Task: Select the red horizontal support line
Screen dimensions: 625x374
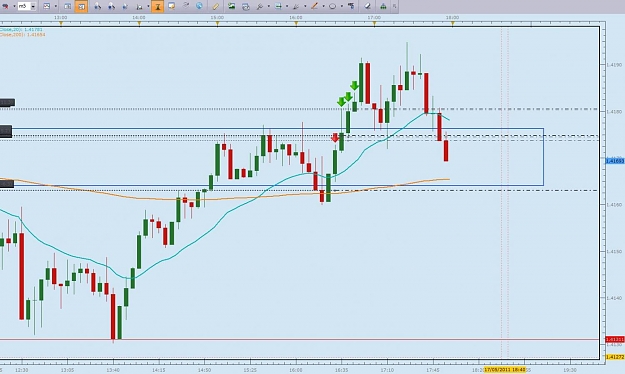Action: (x=299, y=340)
